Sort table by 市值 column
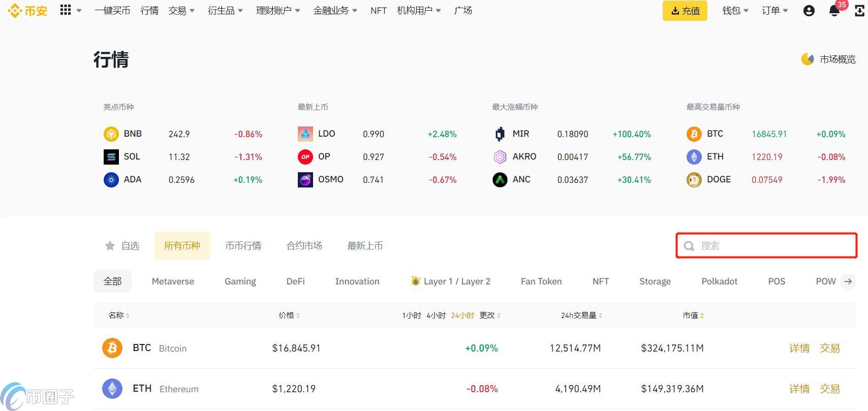The image size is (868, 411). [693, 315]
